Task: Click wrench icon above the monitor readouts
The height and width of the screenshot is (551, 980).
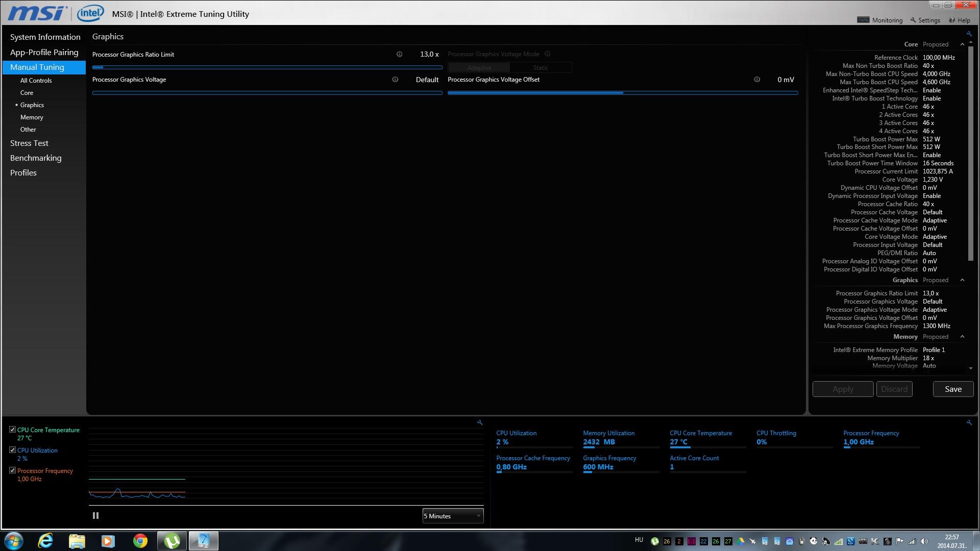Action: [969, 422]
